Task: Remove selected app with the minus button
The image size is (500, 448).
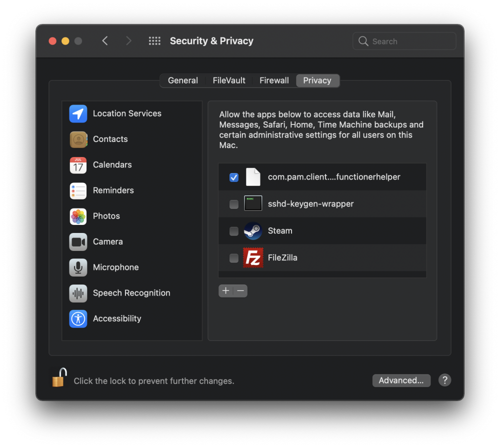Action: pos(240,291)
